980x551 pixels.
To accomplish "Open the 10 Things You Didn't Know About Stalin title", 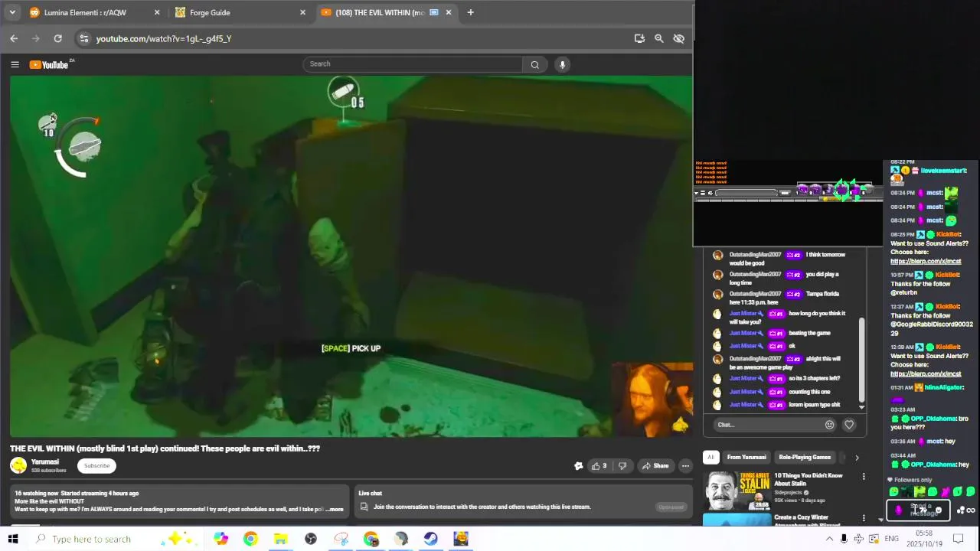I will point(808,480).
